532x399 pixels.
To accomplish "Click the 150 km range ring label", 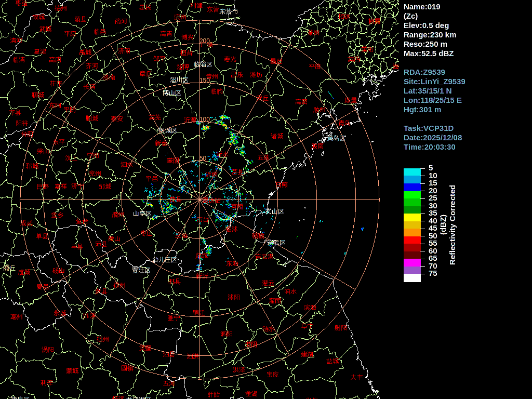I will [205, 81].
